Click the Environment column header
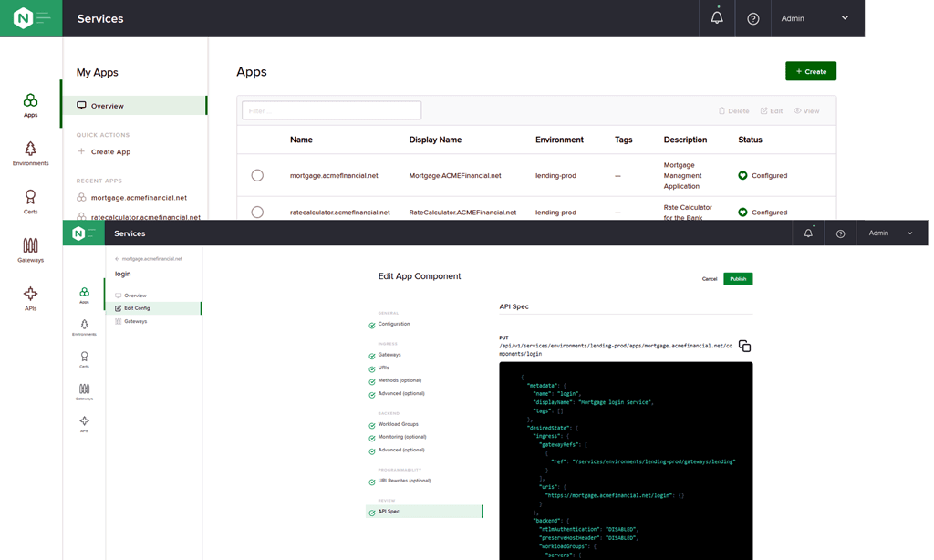Screen dimensions: 934x560 click(x=559, y=140)
